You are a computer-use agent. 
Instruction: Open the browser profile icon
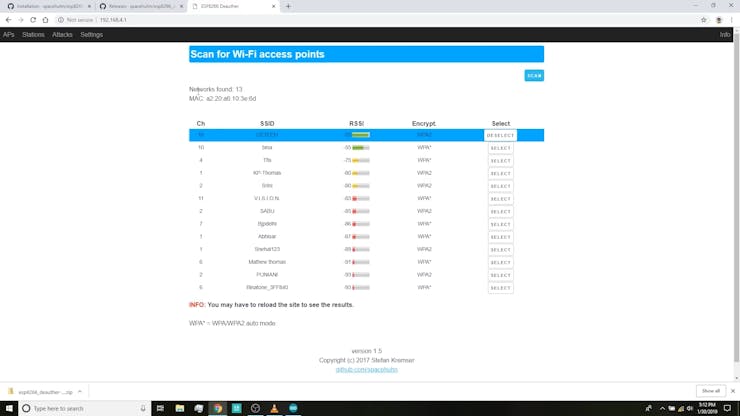pyautogui.click(x=719, y=20)
